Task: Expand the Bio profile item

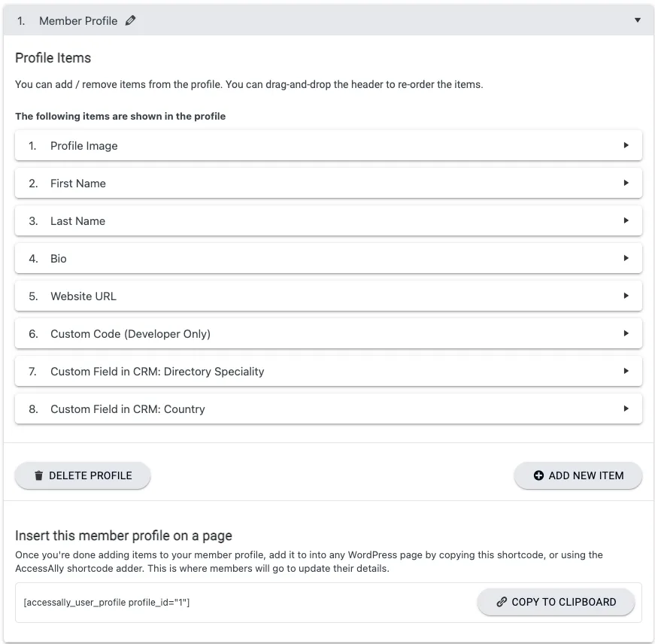Action: pos(626,258)
